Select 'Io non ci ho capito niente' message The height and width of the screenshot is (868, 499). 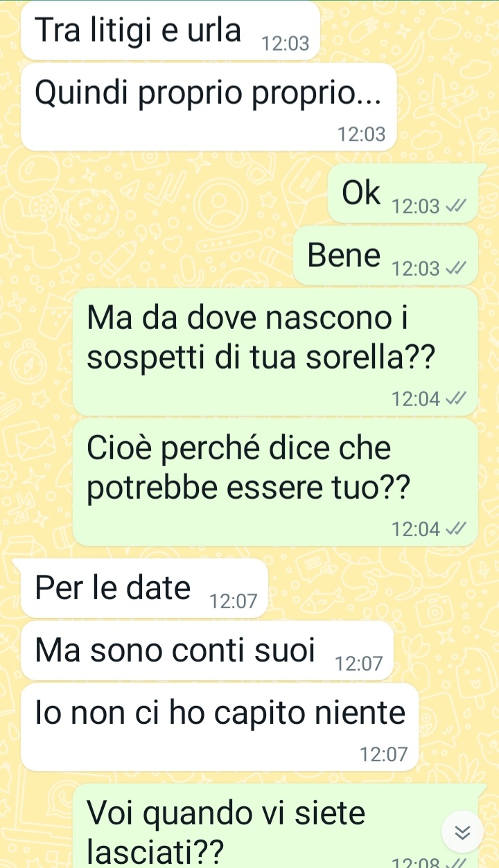pyautogui.click(x=220, y=726)
